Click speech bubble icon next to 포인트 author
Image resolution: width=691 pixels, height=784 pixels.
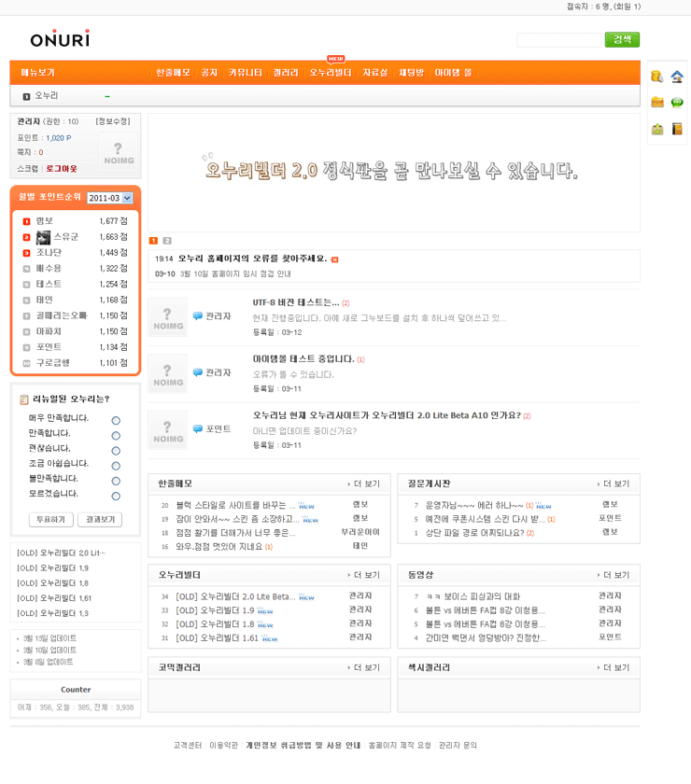(x=198, y=429)
